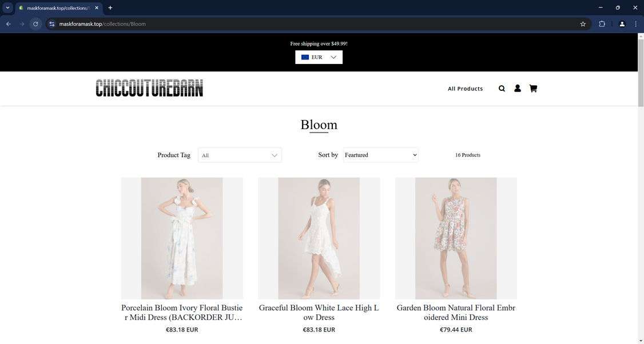Click the €79.44 EUR price
The width and height of the screenshot is (644, 344).
tap(456, 330)
